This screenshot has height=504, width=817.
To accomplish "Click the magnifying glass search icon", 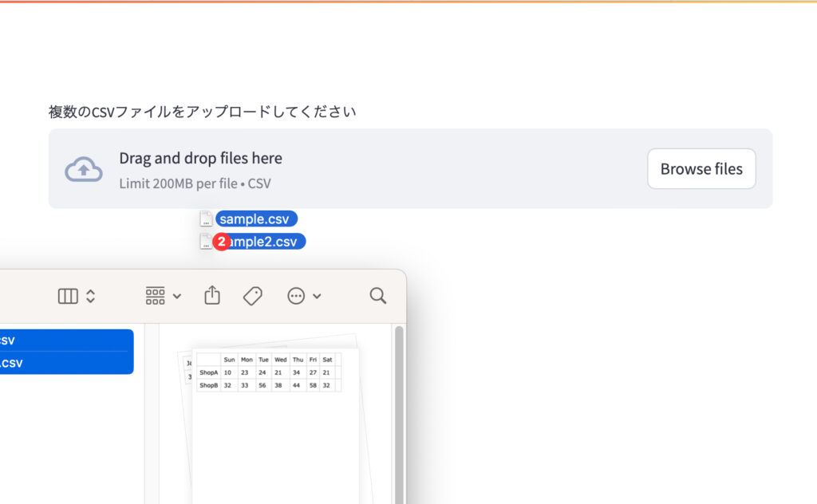I will click(x=378, y=296).
